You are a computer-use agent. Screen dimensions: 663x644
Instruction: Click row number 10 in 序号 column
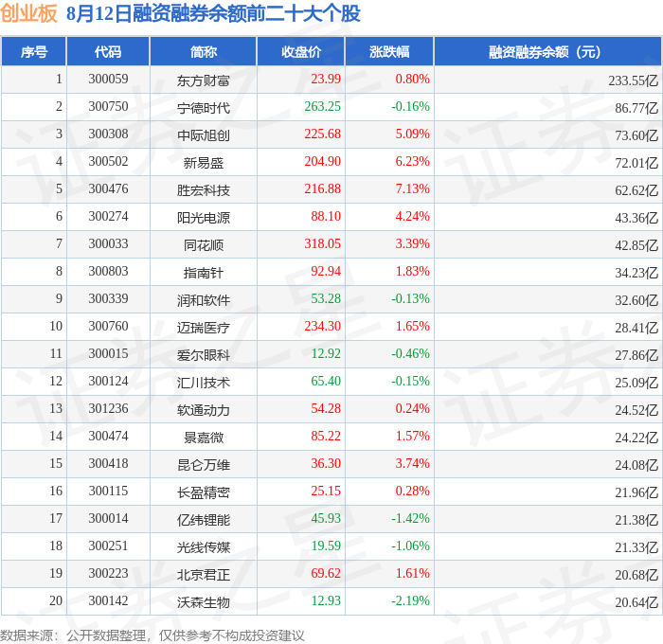pyautogui.click(x=56, y=327)
